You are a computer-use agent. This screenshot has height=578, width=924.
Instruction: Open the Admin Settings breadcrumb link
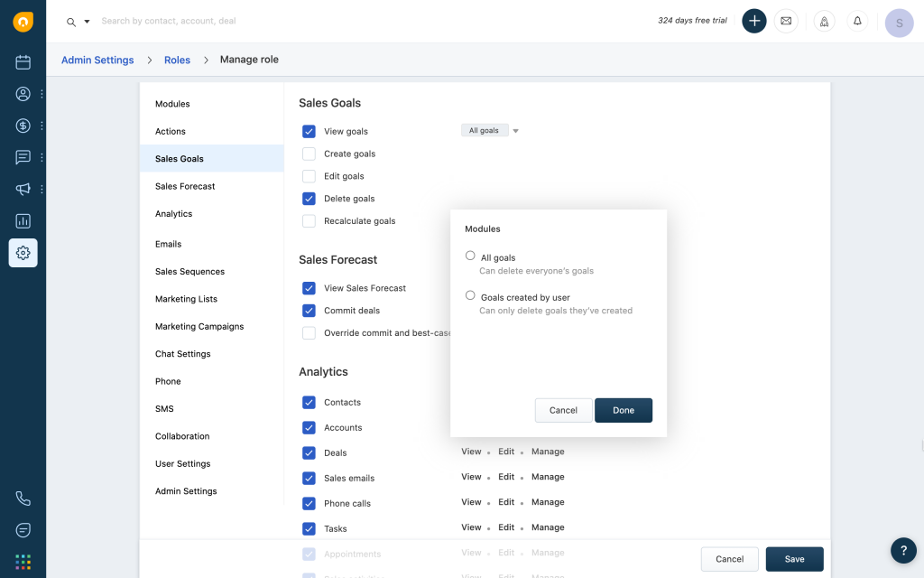97,60
